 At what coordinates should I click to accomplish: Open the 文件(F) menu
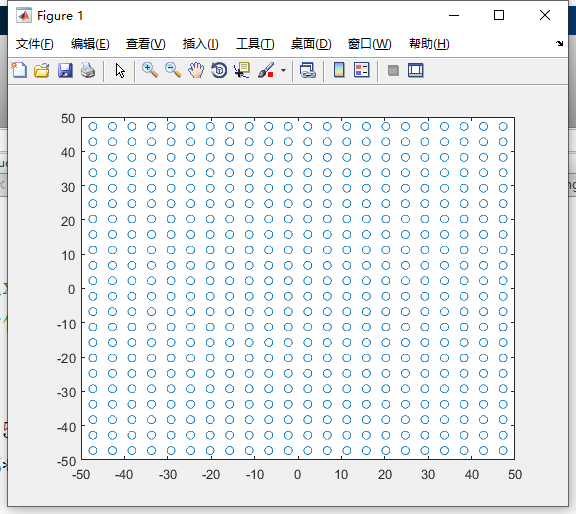(35, 44)
